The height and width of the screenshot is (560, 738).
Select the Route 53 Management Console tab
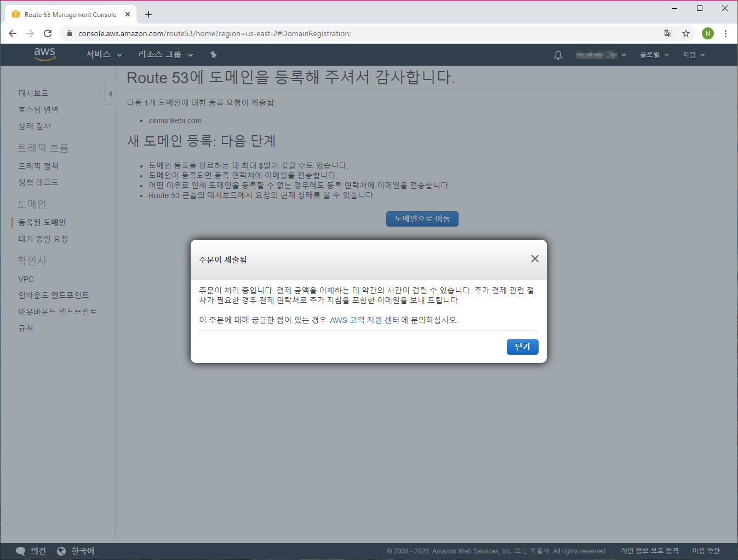71,14
